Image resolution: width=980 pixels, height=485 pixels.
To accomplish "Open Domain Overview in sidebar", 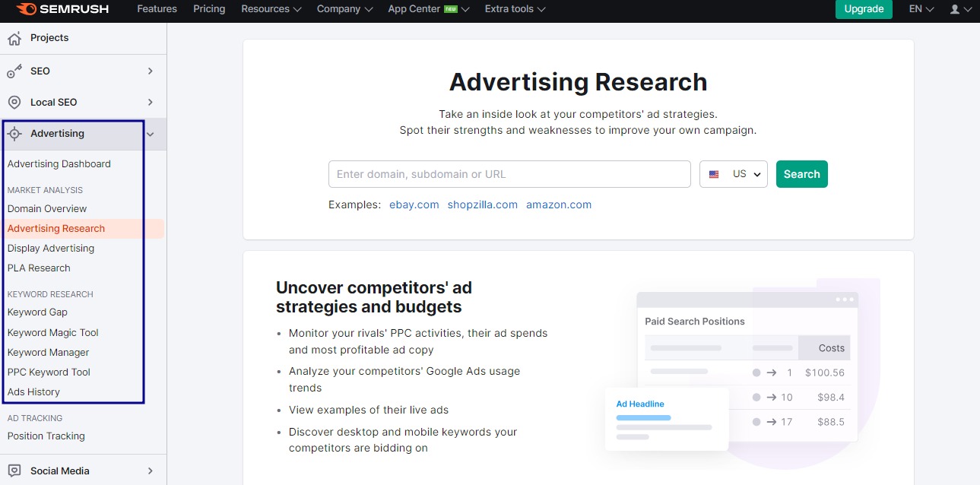I will 47,208.
